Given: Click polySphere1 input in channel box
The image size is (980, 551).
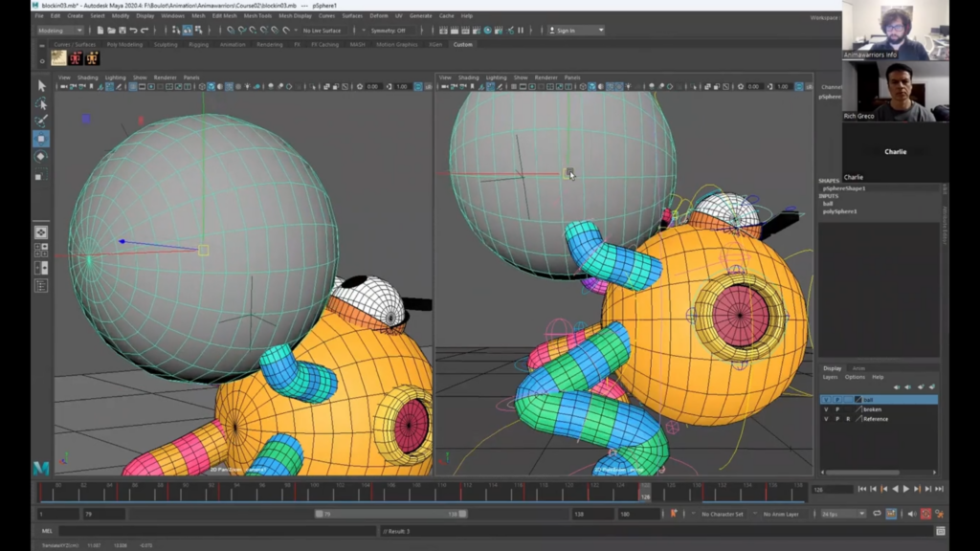Looking at the screenshot, I should coord(840,211).
